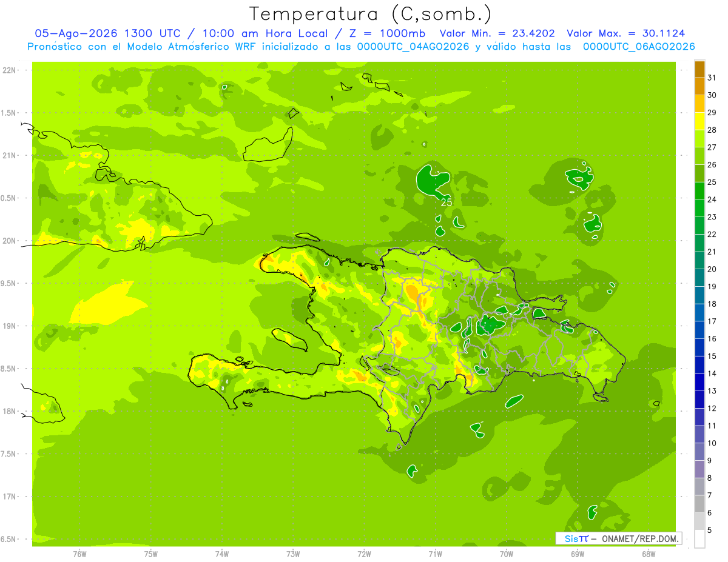Click the "31" legend value
The width and height of the screenshot is (728, 562).
(x=712, y=78)
